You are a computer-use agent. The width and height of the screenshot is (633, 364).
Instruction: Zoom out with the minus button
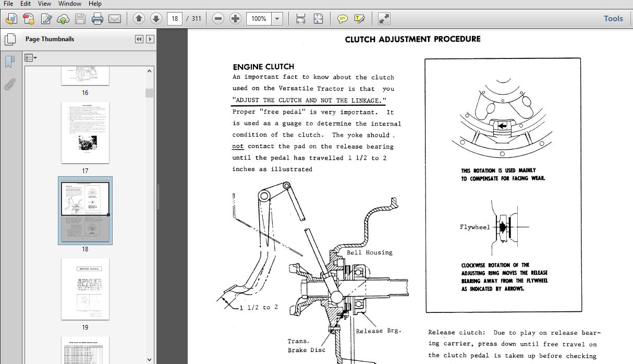[218, 19]
